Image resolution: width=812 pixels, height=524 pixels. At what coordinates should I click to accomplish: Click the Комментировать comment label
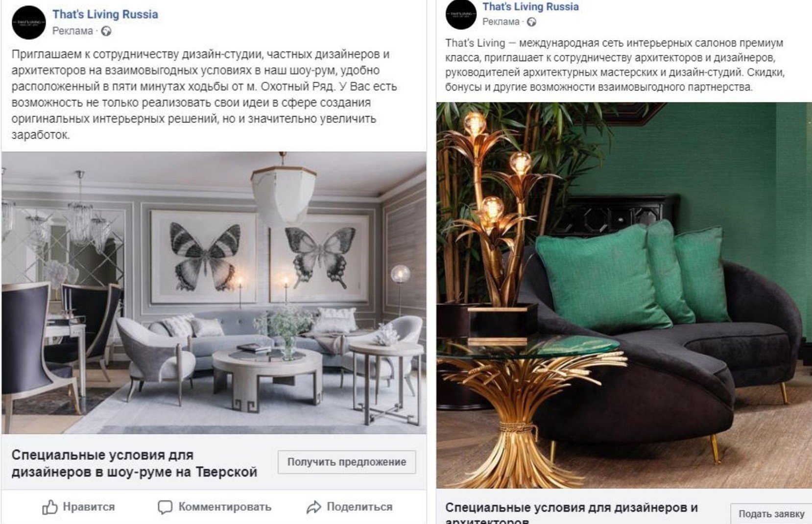(x=225, y=507)
